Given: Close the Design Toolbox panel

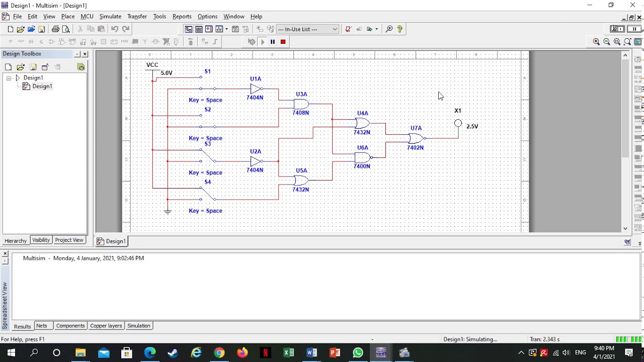Looking at the screenshot, I should point(85,54).
